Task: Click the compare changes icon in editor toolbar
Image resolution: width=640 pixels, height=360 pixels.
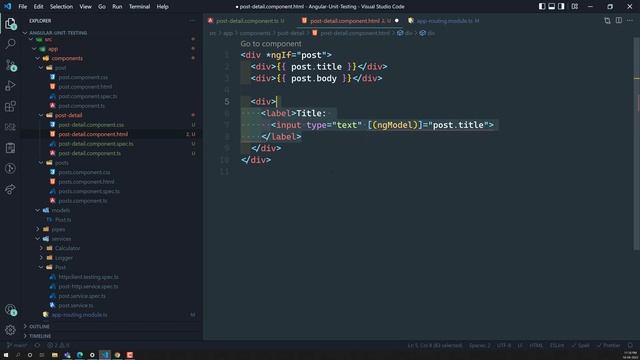Action: 607,20
